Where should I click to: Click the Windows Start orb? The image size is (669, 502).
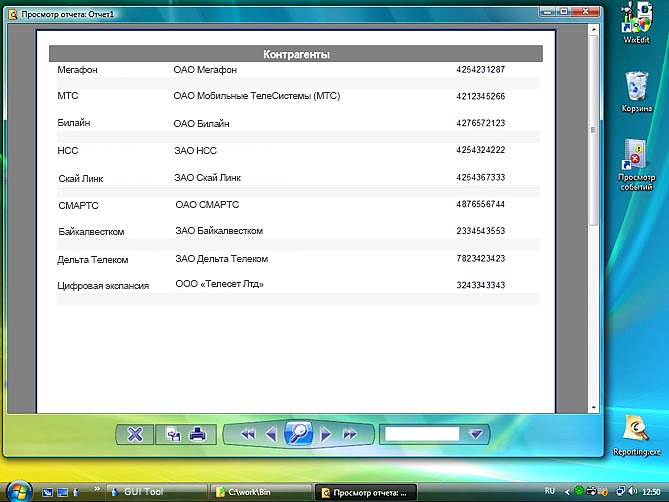pos(18,491)
